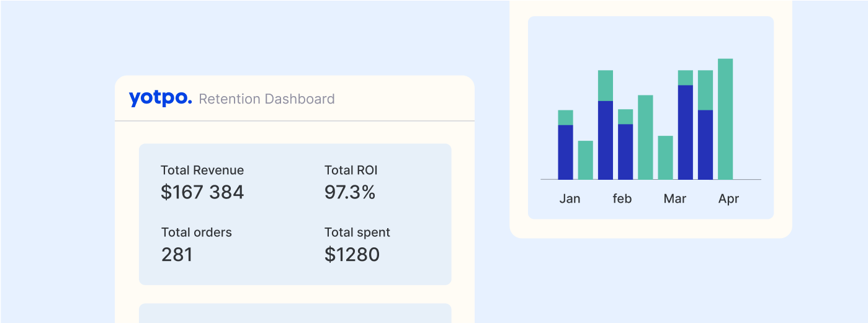Click the Retention Dashboard title
This screenshot has width=868, height=323.
[267, 99]
